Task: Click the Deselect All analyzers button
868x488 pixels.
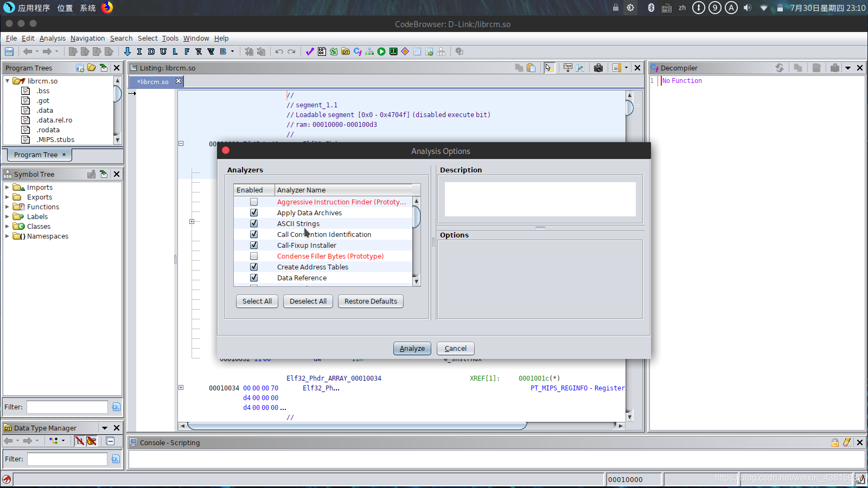Action: point(308,301)
